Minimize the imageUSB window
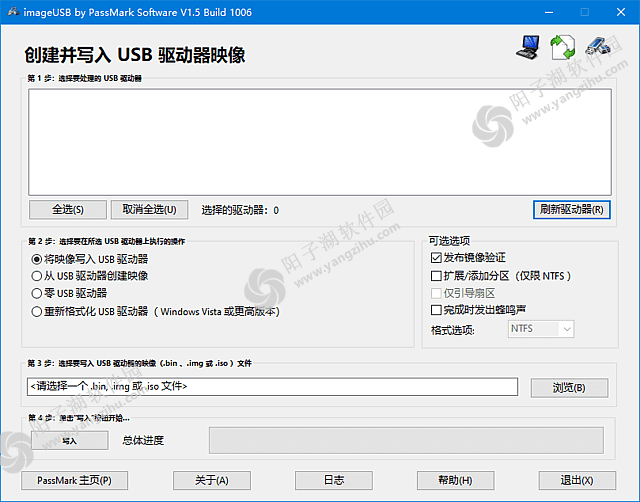This screenshot has height=502, width=640. (549, 12)
